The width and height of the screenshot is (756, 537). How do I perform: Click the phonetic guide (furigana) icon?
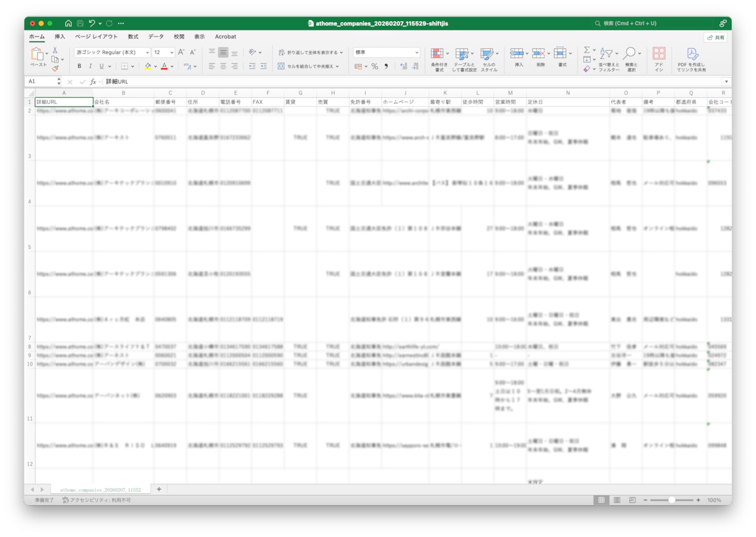[x=188, y=66]
